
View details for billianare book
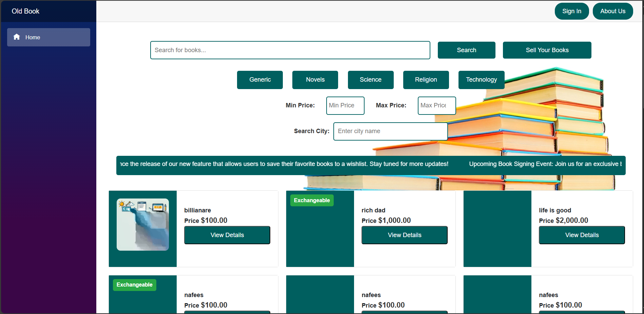227,235
